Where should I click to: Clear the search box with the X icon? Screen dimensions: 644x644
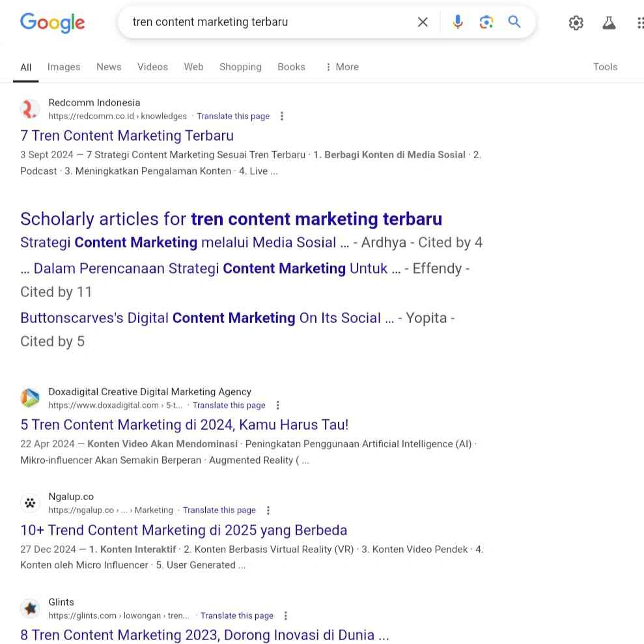tap(423, 22)
